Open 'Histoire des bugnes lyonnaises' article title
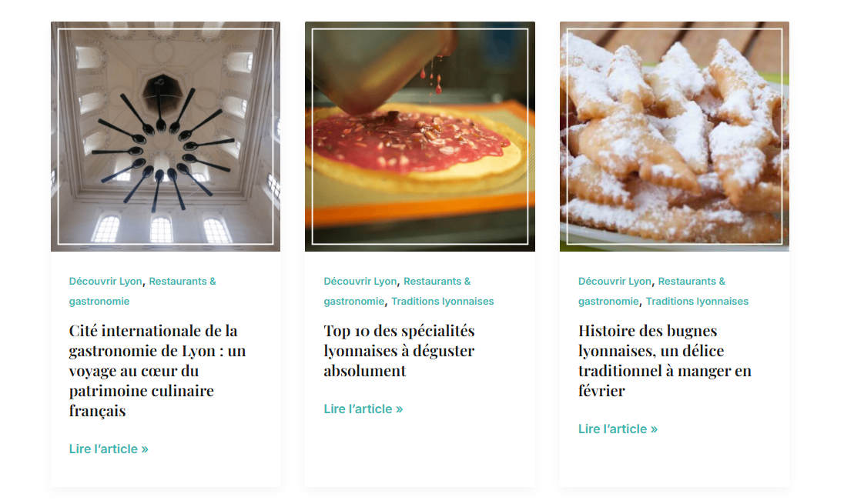The width and height of the screenshot is (844, 504). click(665, 360)
